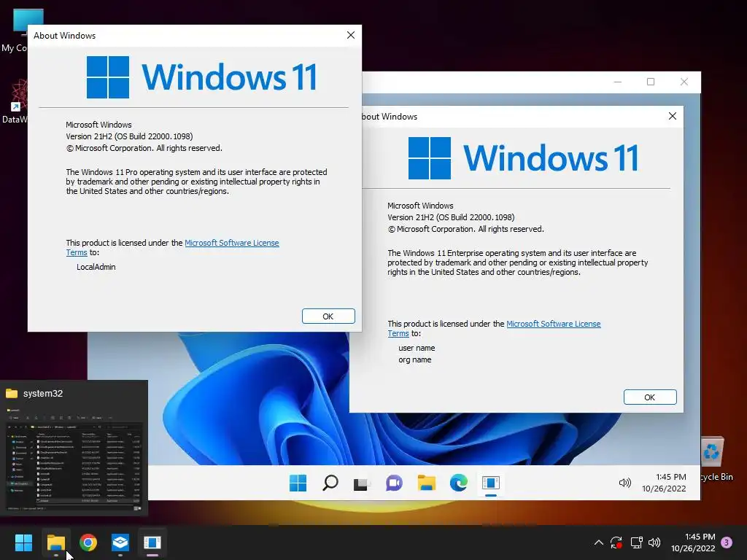Open network icon in the host tray
The height and width of the screenshot is (560, 747).
pyautogui.click(x=636, y=542)
